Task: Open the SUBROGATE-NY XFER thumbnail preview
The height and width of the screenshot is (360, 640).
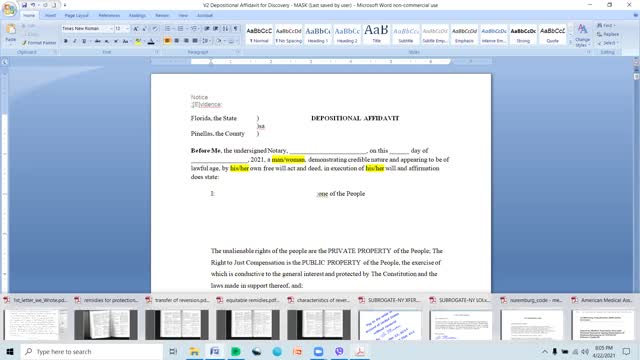Action: point(390,325)
